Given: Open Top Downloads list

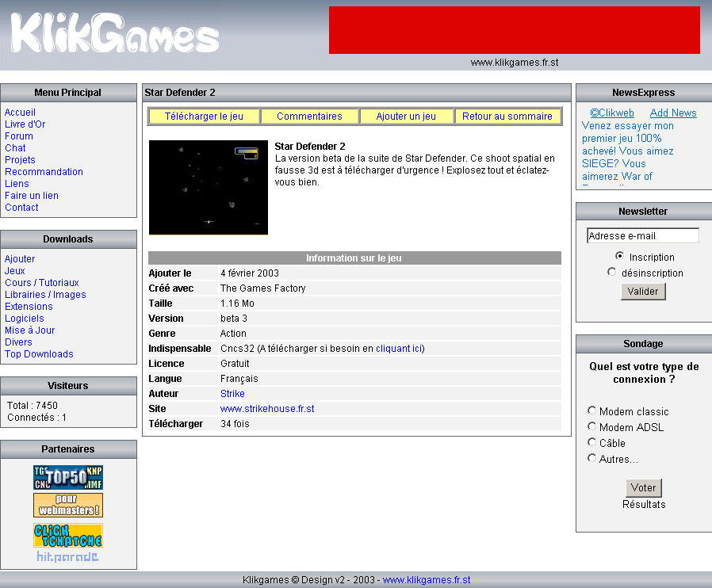Looking at the screenshot, I should pos(39,354).
